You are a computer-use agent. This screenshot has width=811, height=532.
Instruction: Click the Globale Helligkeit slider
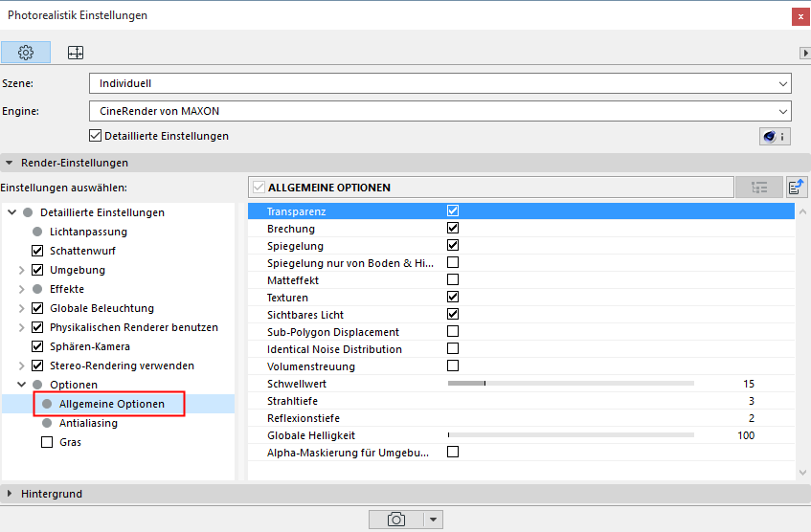click(571, 434)
